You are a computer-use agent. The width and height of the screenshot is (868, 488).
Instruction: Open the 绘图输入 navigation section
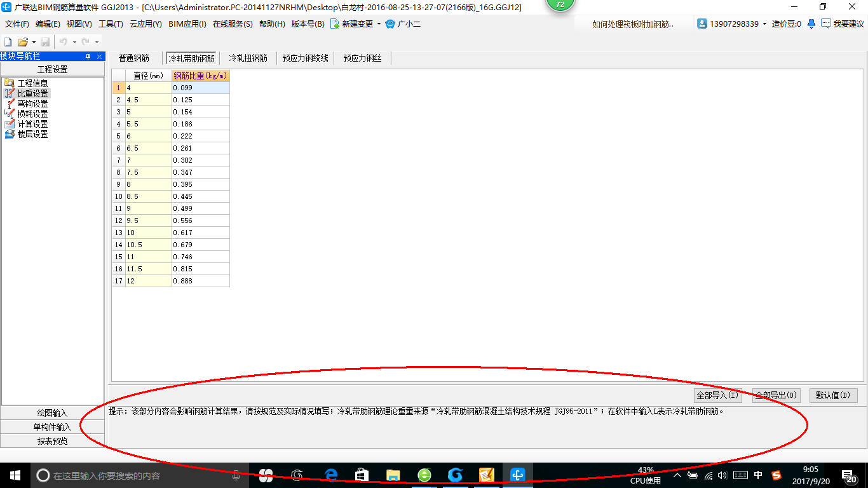click(x=52, y=413)
